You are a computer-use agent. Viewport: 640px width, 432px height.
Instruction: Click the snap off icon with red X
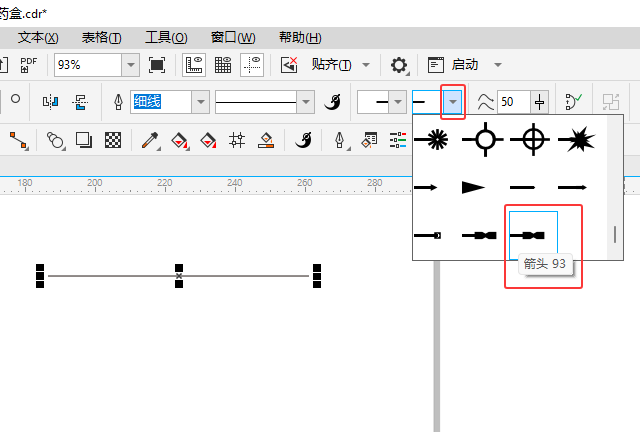tap(289, 65)
